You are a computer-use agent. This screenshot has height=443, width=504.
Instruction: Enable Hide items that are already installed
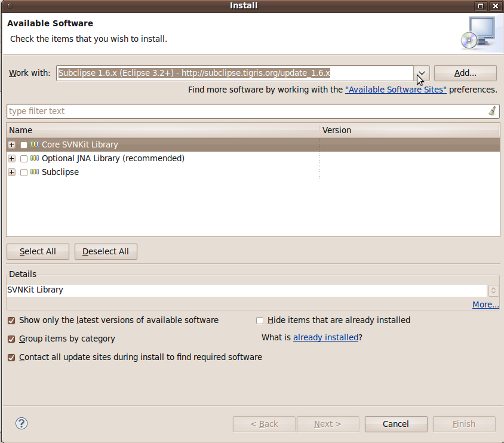[260, 321]
